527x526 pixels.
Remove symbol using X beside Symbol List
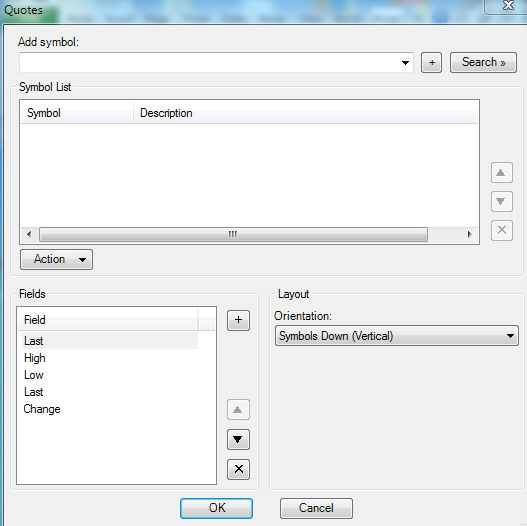501,231
